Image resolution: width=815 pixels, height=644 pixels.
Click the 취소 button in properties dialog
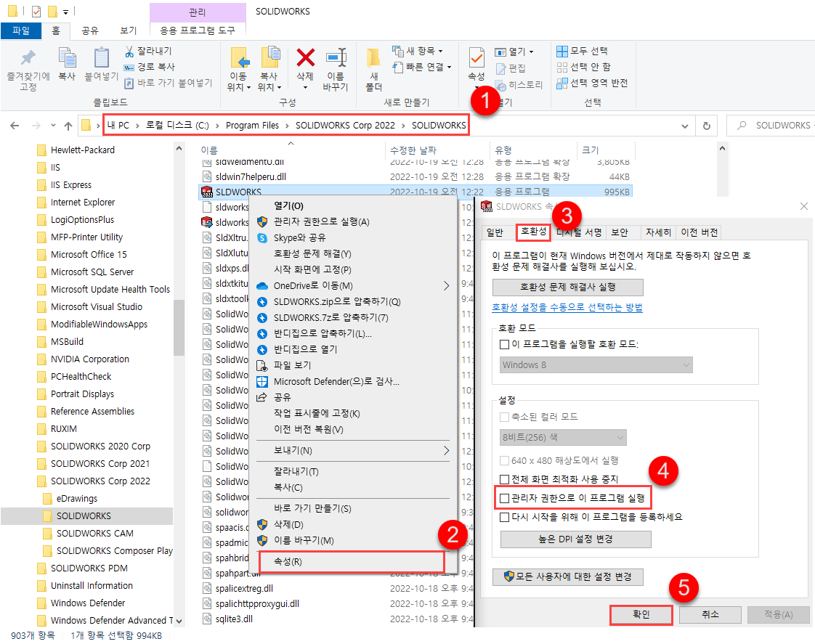click(x=710, y=614)
